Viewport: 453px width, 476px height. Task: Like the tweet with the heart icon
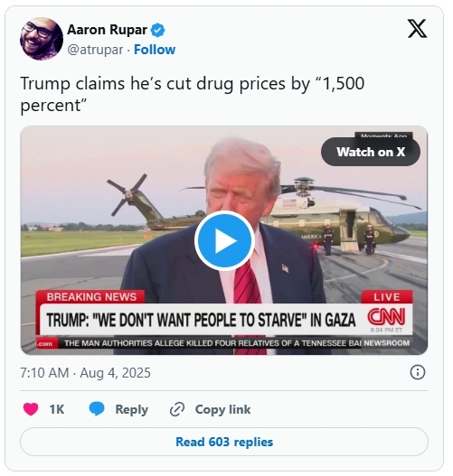(x=31, y=409)
